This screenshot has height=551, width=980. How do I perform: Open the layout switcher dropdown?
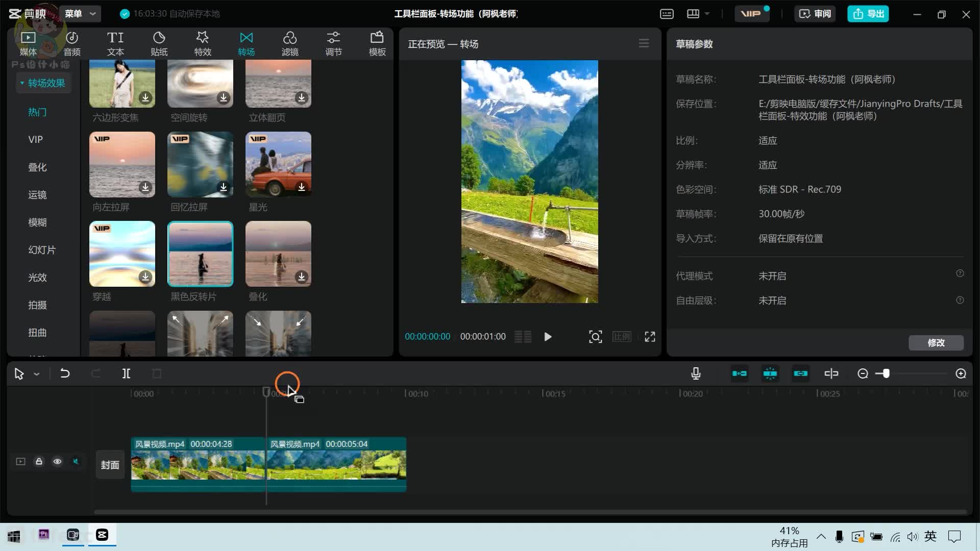coord(698,14)
